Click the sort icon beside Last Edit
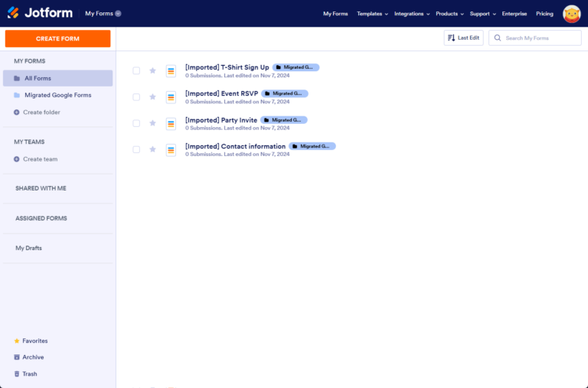The height and width of the screenshot is (388, 588). tap(452, 37)
